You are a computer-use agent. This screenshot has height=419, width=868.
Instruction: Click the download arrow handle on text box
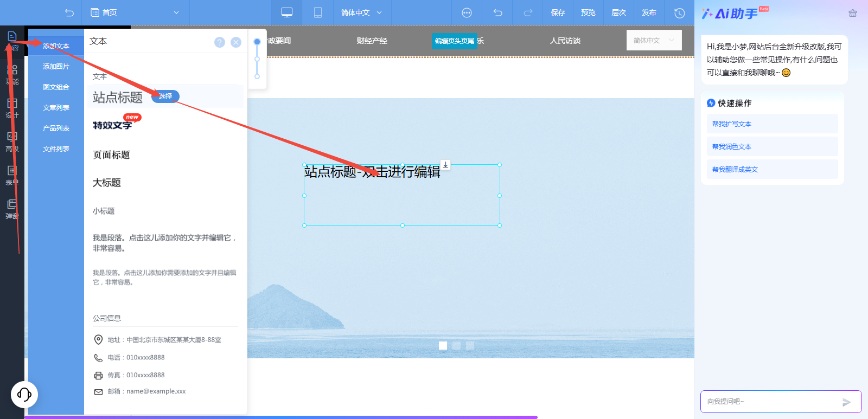(x=445, y=165)
